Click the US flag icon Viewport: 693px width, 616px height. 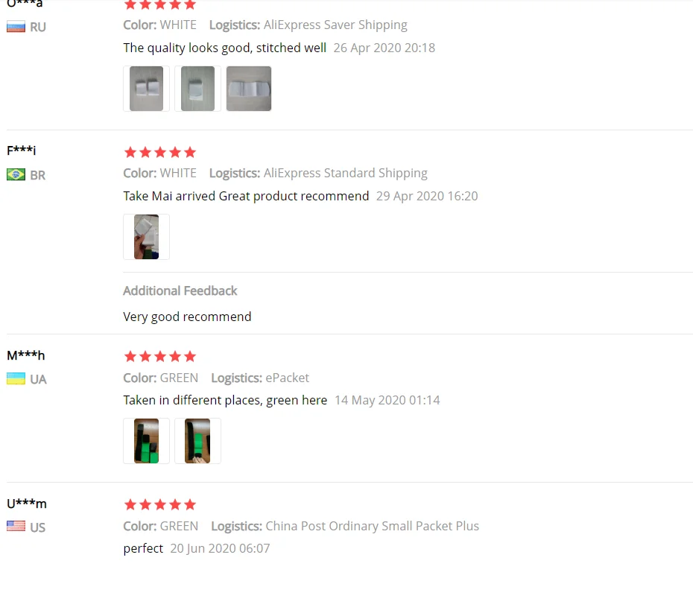click(x=16, y=527)
